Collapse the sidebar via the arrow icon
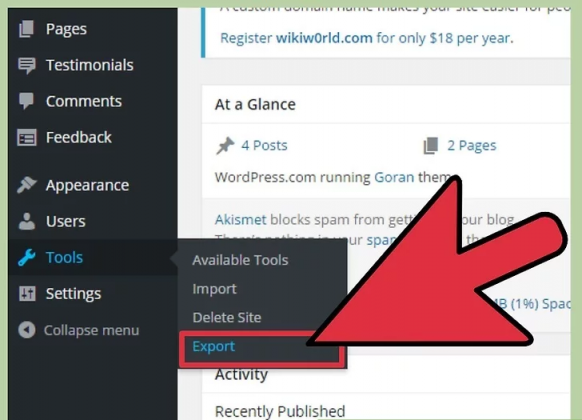Image resolution: width=582 pixels, height=420 pixels. [27, 330]
